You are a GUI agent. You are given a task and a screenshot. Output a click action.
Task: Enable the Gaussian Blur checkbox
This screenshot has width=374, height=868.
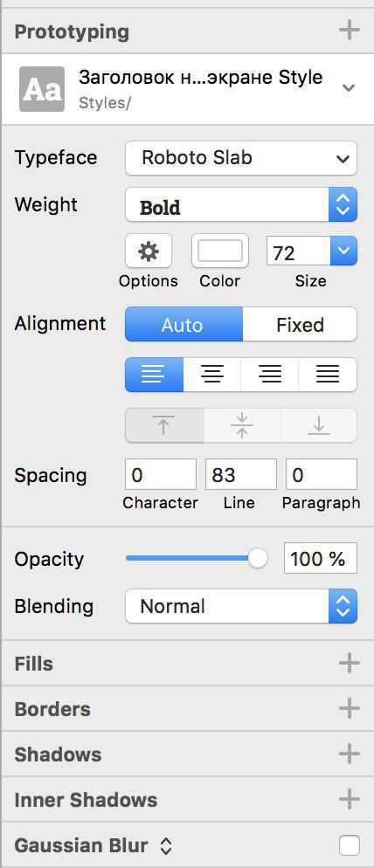tap(349, 845)
